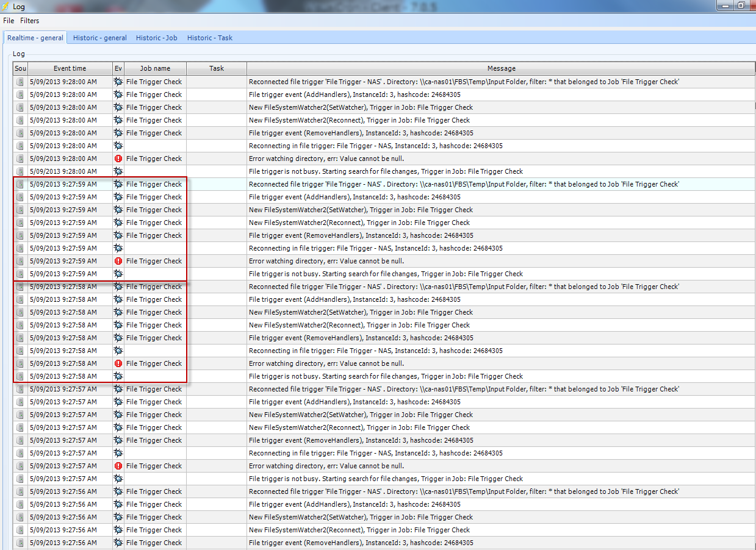Viewport: 756px width, 550px height.
Task: Click the Task column header
Action: pyautogui.click(x=217, y=68)
